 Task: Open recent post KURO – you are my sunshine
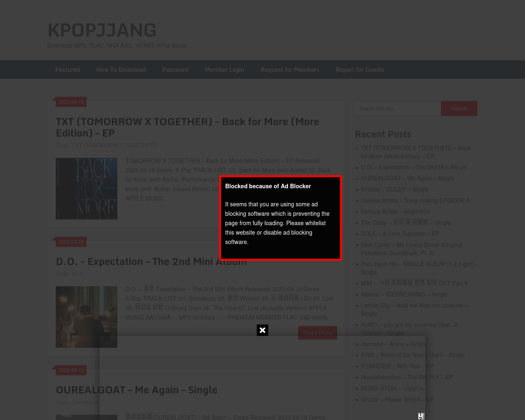pos(409,329)
